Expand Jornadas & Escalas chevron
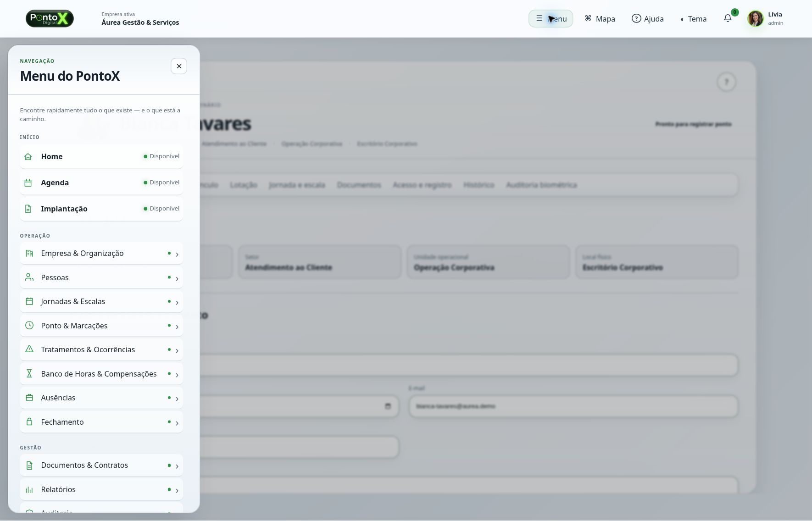Viewport: 812px width, 521px height. pyautogui.click(x=177, y=303)
